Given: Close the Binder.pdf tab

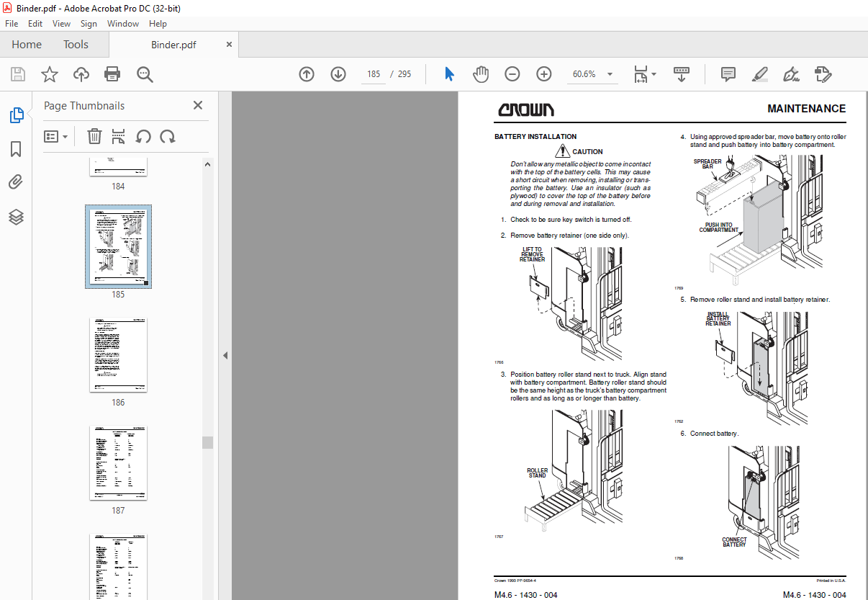Looking at the screenshot, I should (x=229, y=45).
